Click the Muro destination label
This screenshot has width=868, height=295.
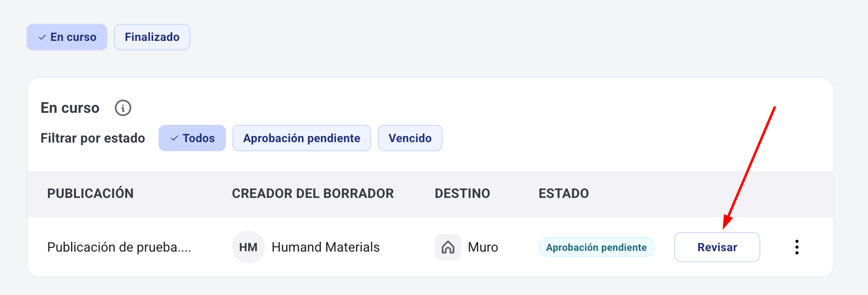click(483, 247)
